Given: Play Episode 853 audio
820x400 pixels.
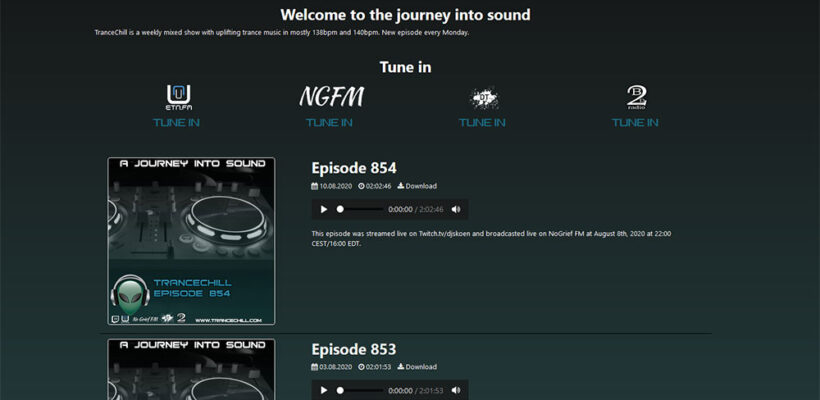Looking at the screenshot, I should (324, 390).
